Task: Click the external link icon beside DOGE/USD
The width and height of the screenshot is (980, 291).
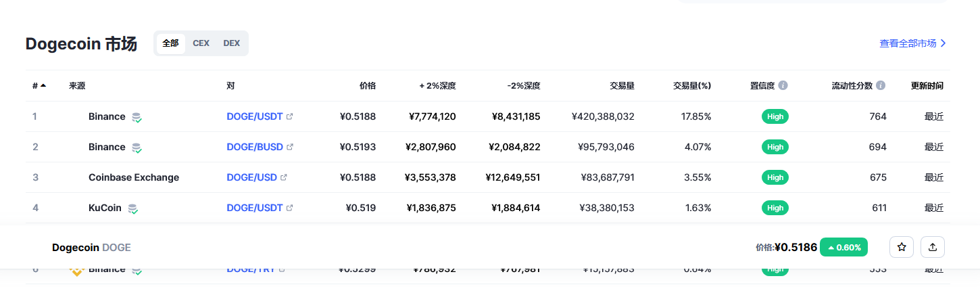Action: click(284, 178)
